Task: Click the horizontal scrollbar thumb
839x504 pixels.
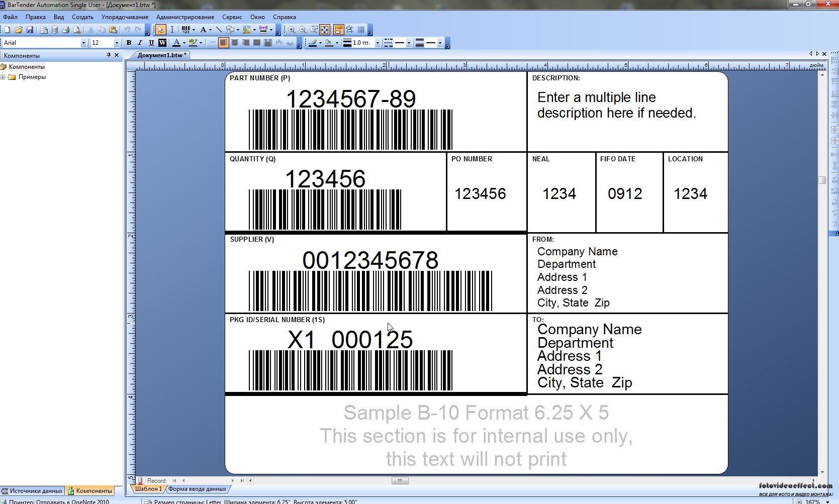Action: coord(400,480)
